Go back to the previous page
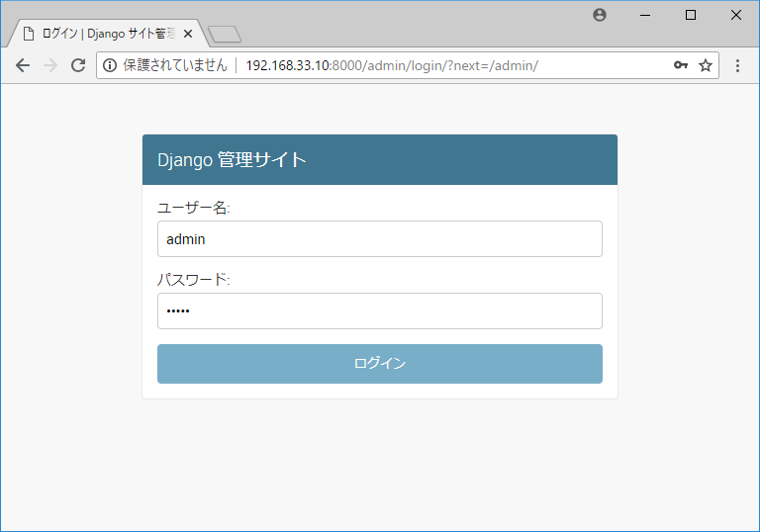The height and width of the screenshot is (532, 760). pos(23,65)
